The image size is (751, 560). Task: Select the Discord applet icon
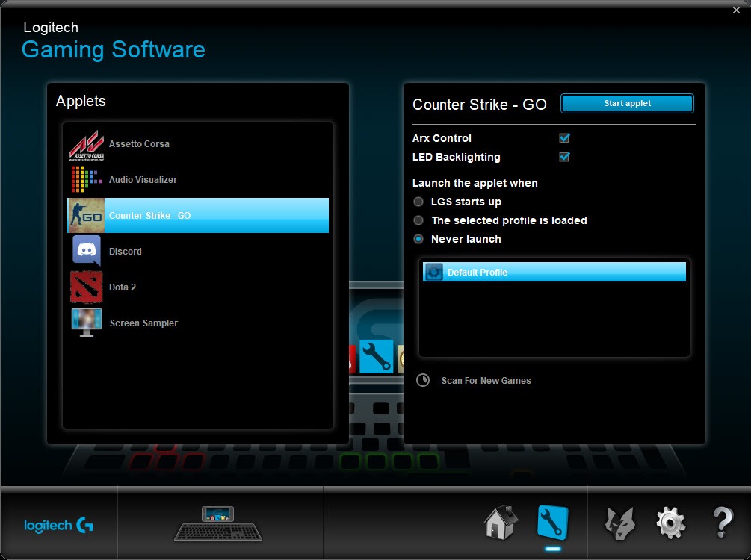point(87,250)
